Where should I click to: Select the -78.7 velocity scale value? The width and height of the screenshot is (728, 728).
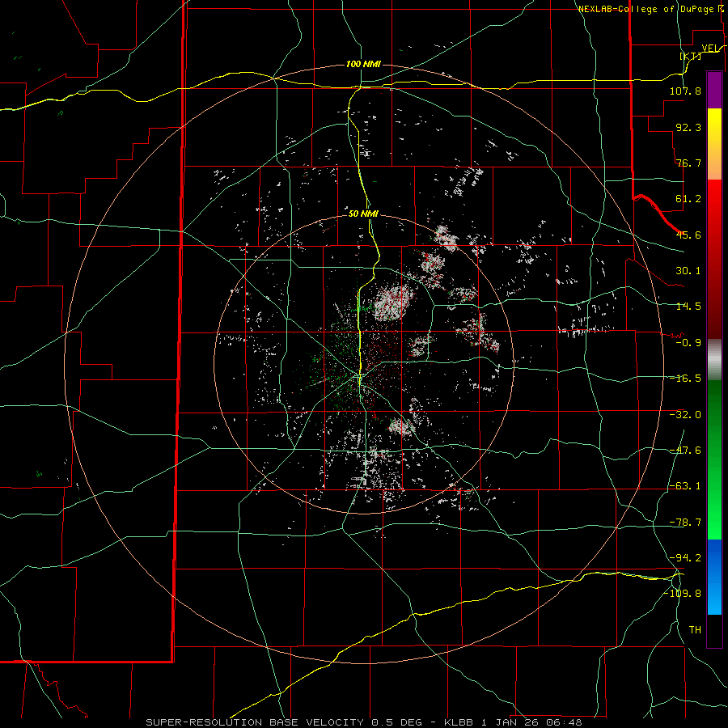pyautogui.click(x=685, y=523)
